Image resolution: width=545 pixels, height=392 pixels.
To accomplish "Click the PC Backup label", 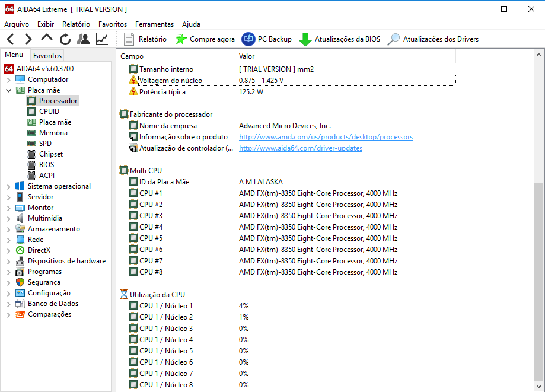I will tap(275, 39).
